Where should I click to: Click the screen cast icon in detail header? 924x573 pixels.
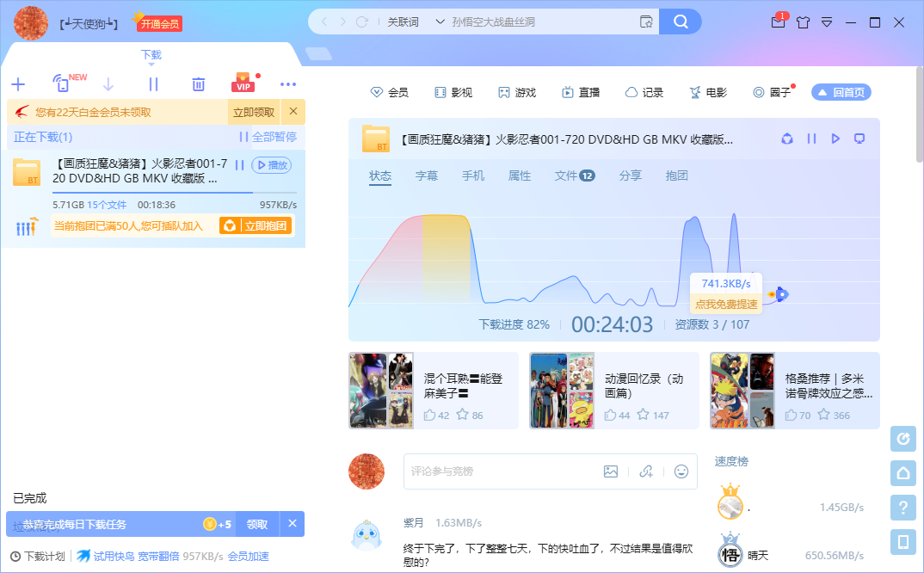pyautogui.click(x=859, y=139)
